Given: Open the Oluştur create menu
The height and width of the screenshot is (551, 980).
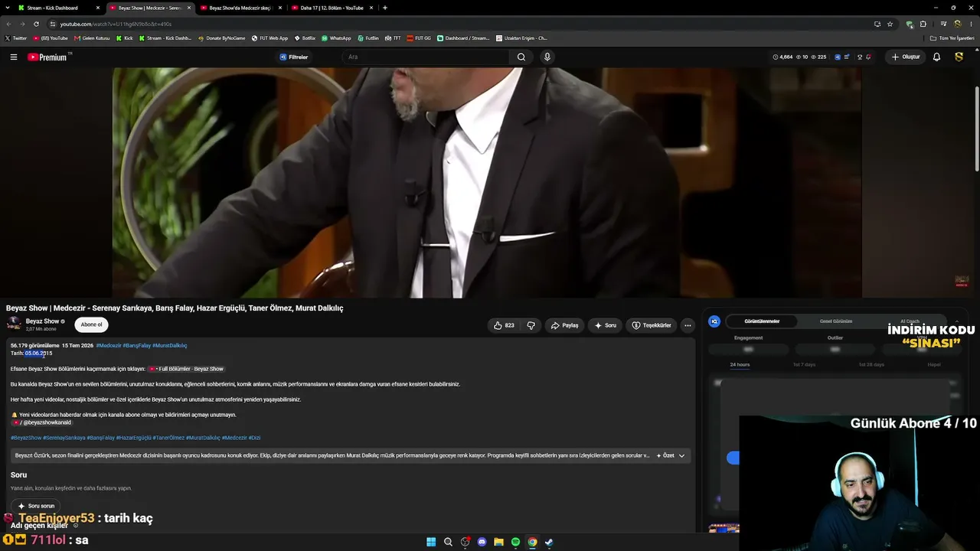Looking at the screenshot, I should (x=905, y=57).
